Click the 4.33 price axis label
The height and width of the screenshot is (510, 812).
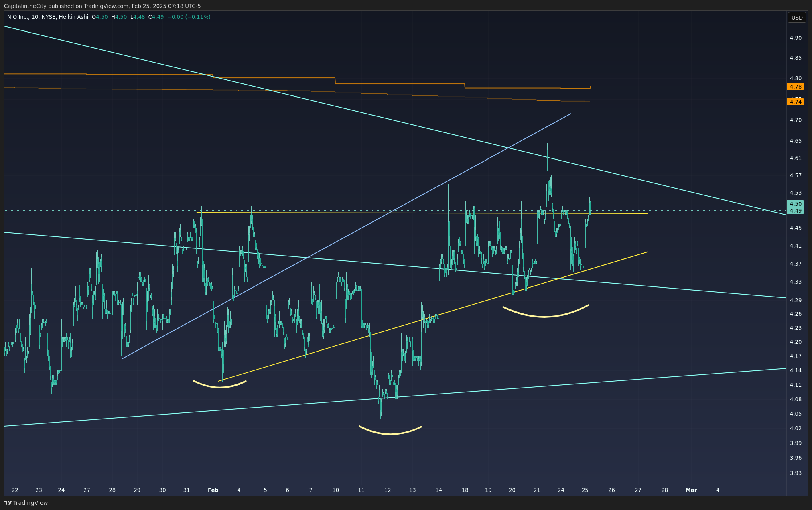click(x=796, y=282)
